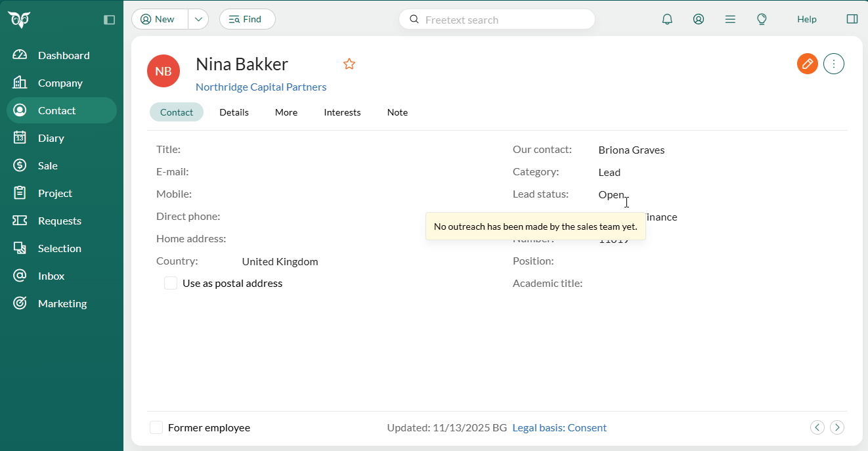Click the lightbulb tips icon
Viewport: 868px width, 451px height.
tap(762, 19)
